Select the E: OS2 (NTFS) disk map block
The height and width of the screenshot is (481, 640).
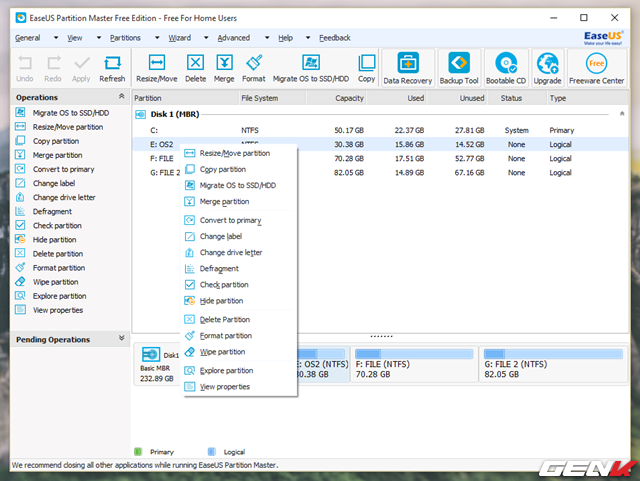point(323,364)
